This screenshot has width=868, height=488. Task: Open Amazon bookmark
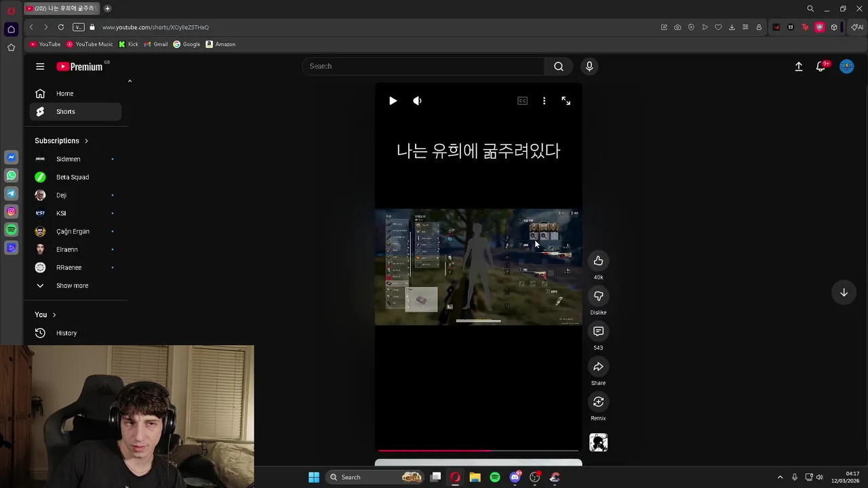220,44
